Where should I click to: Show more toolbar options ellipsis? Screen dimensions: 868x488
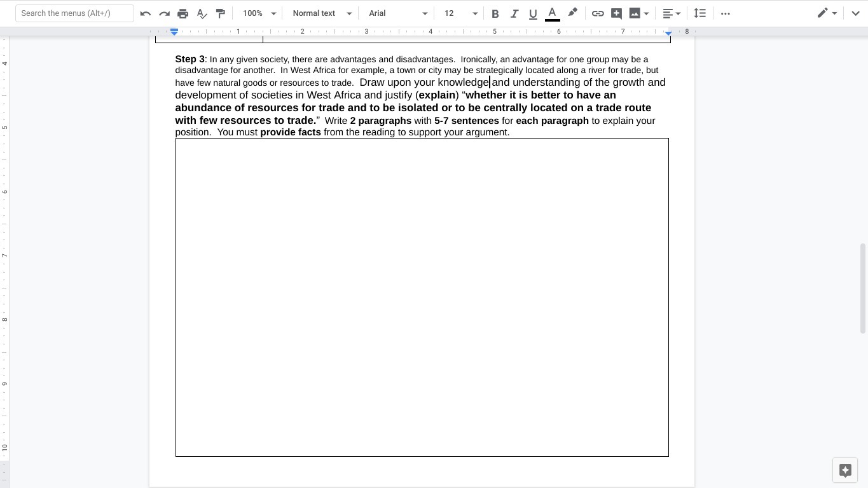click(726, 13)
